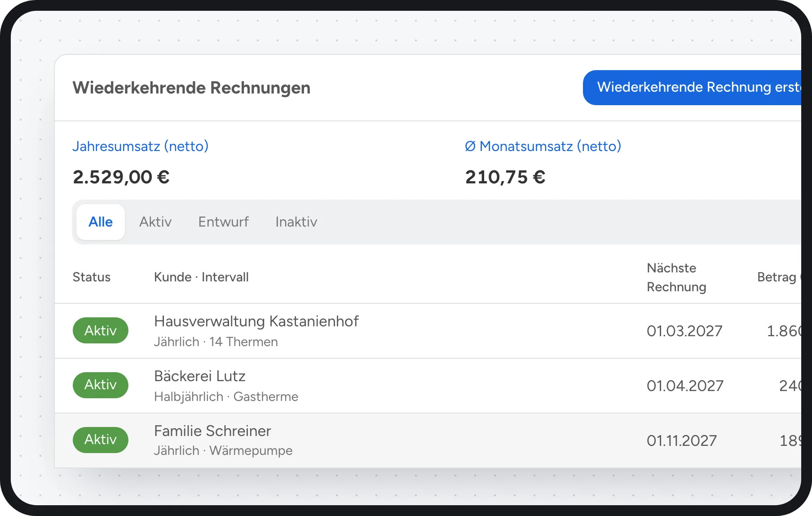This screenshot has height=516, width=812.
Task: Click the Halbjährlich · Gastherme subtitle
Action: (x=226, y=397)
